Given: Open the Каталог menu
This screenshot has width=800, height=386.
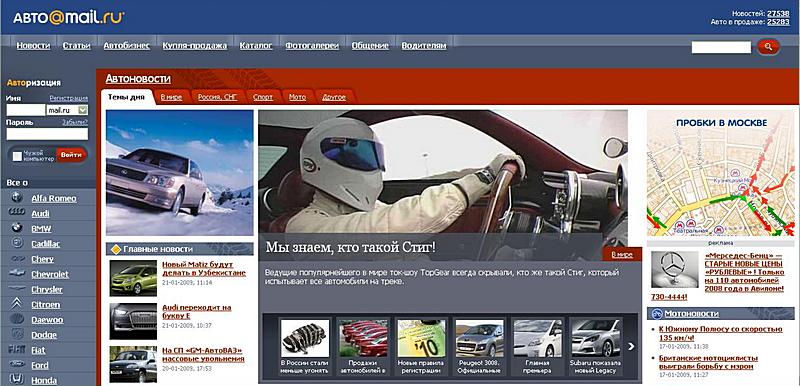Looking at the screenshot, I should [256, 46].
